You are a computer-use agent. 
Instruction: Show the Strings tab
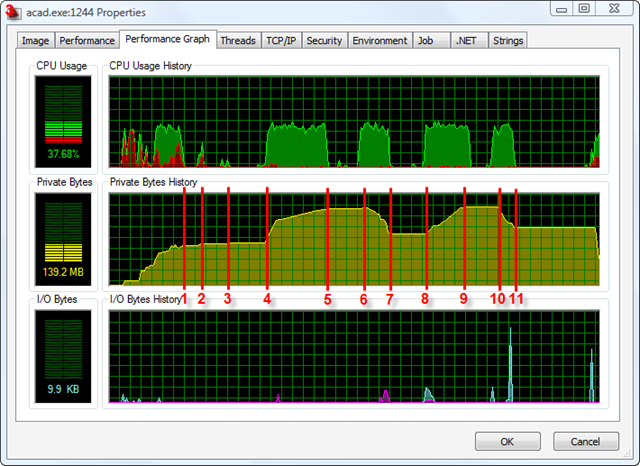click(507, 41)
